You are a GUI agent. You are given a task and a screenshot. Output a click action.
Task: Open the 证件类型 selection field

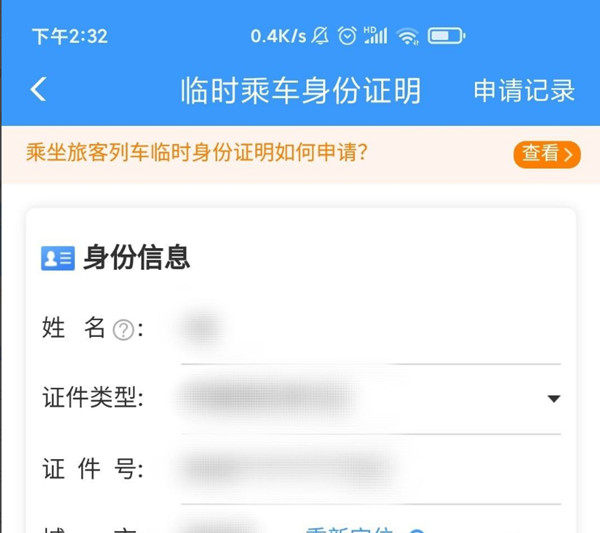(371, 399)
